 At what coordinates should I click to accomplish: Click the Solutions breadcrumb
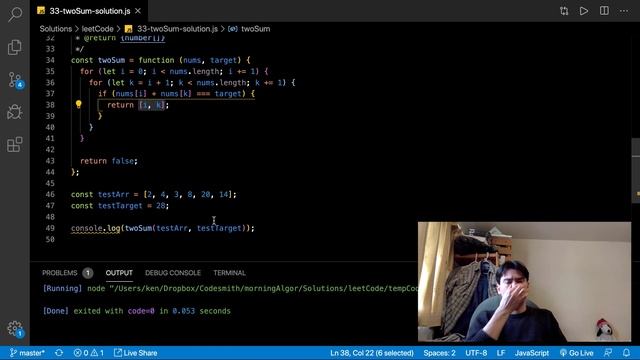(x=56, y=29)
